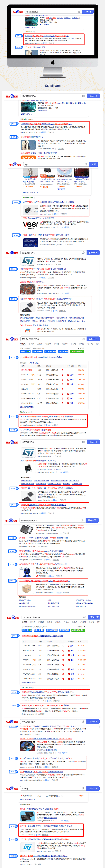Click the Baidu logo beside the ST代理 search box
Image resolution: width=105 pixels, height=868 pixels.
coord(12,789)
